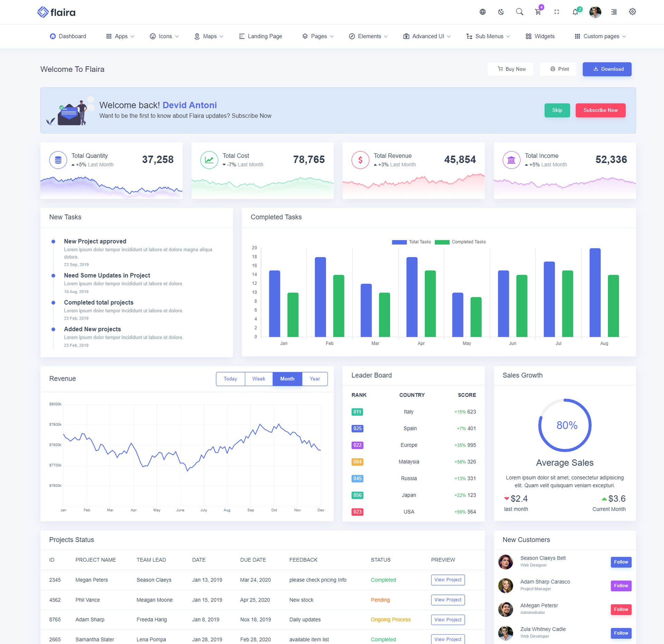Screen dimensions: 664x644
Task: Expand the Apps dropdown menu
Action: pyautogui.click(x=120, y=36)
